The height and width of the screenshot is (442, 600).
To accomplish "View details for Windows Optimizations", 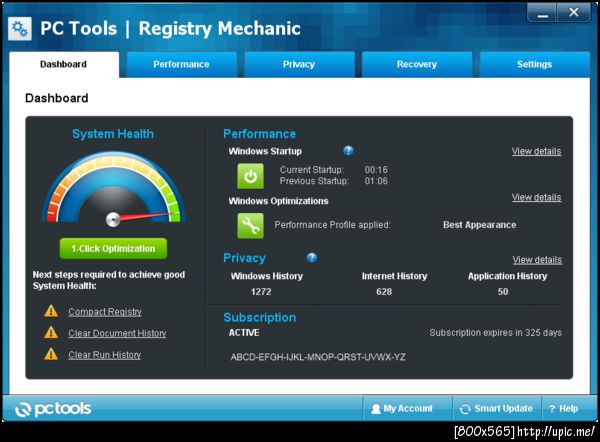I will click(x=536, y=197).
